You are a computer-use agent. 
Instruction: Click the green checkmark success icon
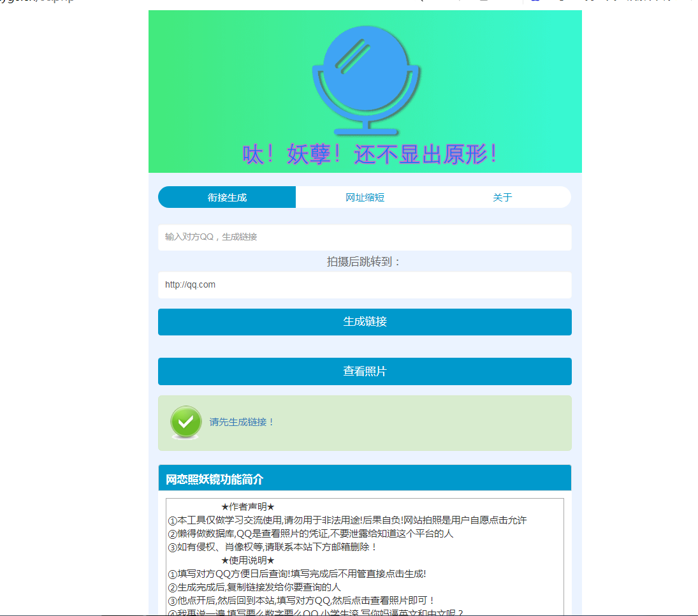coord(185,422)
